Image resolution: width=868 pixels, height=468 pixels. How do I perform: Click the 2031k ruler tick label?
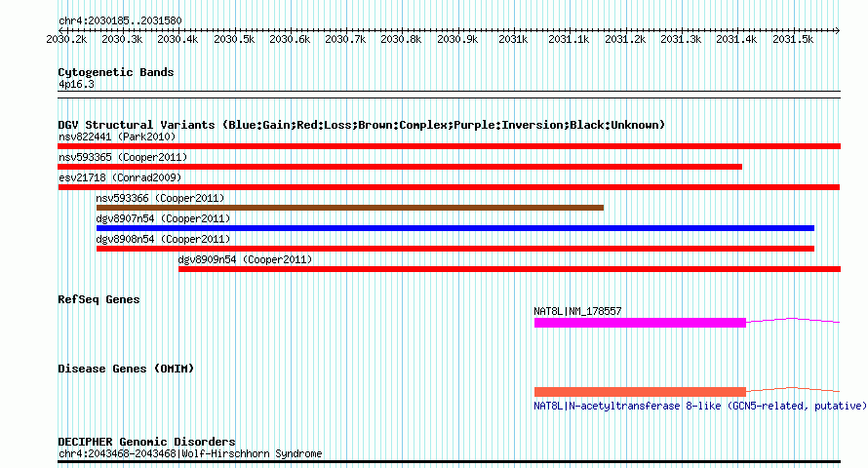pyautogui.click(x=513, y=39)
